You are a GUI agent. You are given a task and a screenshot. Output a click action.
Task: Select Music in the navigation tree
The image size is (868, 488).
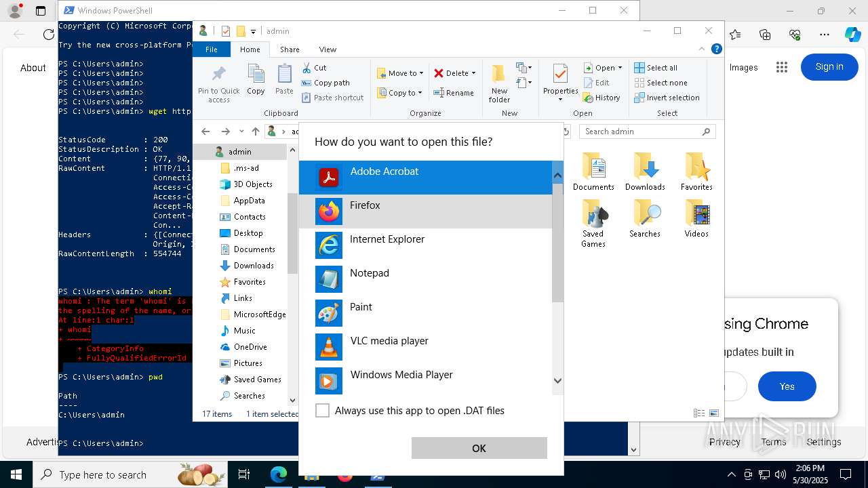237,331
